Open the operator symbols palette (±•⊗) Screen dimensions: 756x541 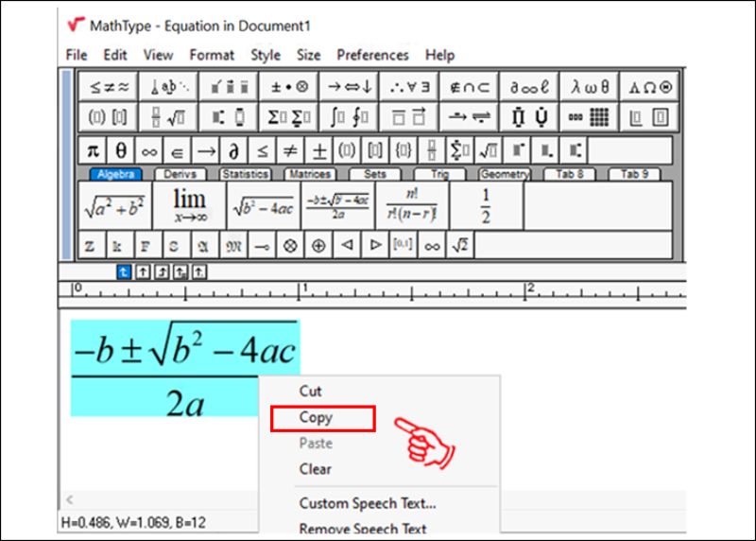pyautogui.click(x=289, y=87)
